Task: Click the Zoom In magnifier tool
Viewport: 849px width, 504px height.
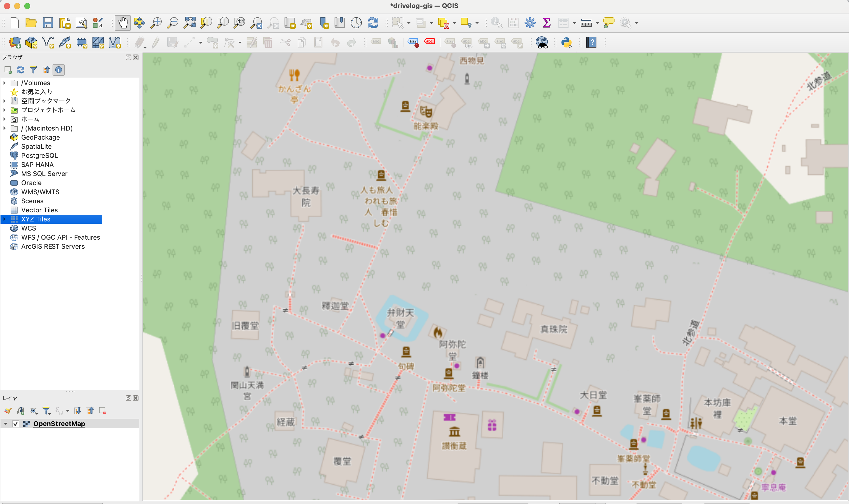Action: pyautogui.click(x=156, y=23)
